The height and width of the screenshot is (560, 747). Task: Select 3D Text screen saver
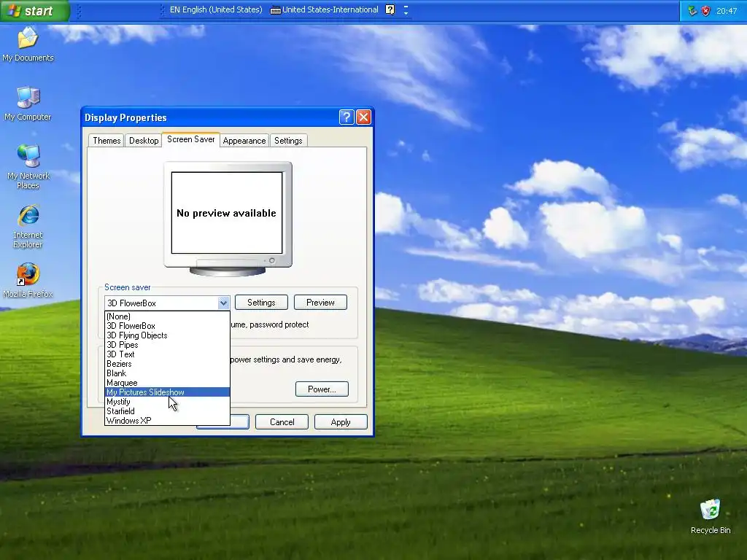point(167,354)
